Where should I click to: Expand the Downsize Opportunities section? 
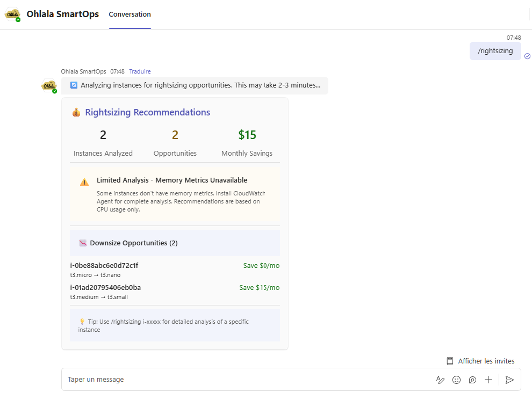click(x=175, y=243)
